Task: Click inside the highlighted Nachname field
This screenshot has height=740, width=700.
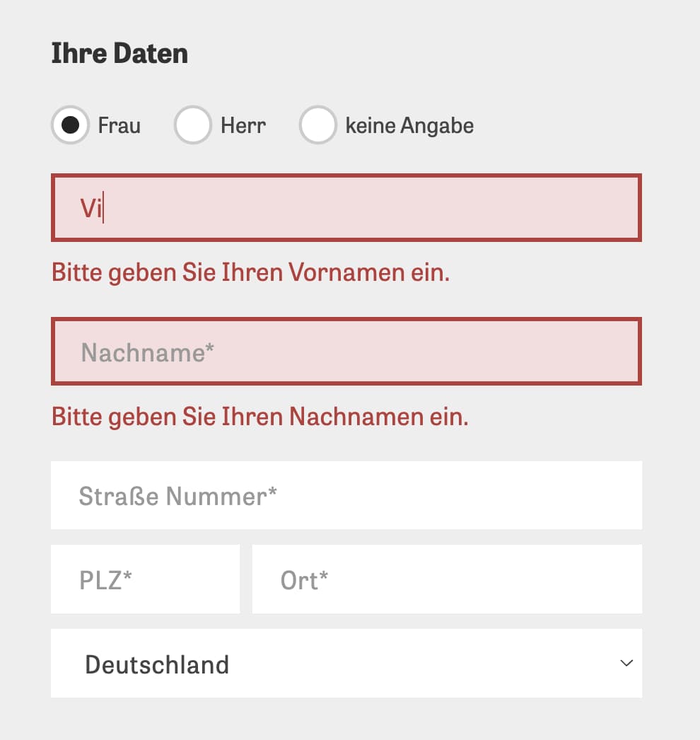Action: click(x=346, y=352)
